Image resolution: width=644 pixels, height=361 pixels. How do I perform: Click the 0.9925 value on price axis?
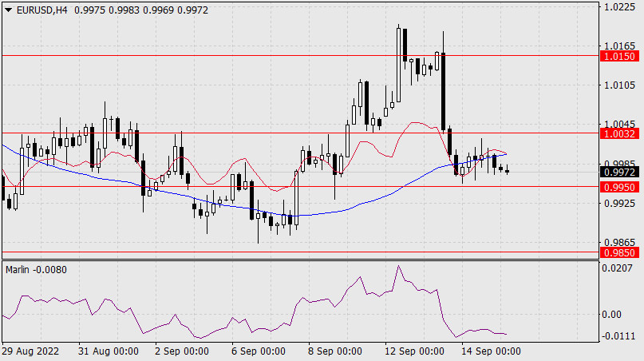[619, 203]
